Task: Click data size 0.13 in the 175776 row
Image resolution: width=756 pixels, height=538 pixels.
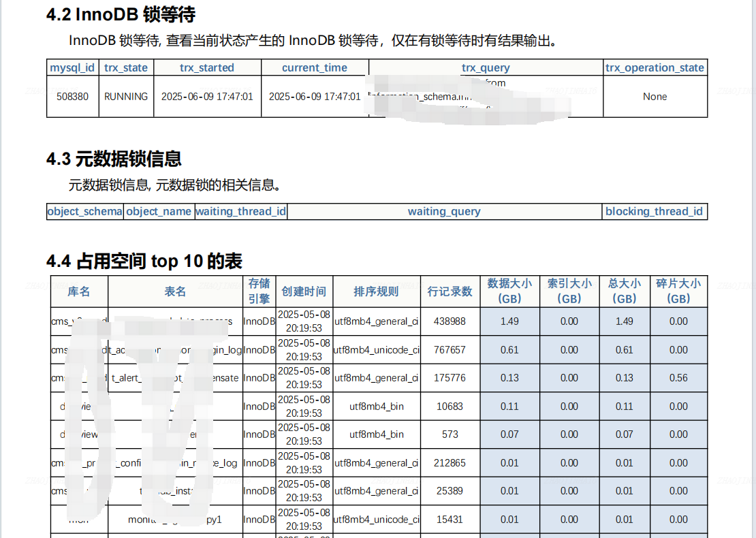Action: pos(509,378)
